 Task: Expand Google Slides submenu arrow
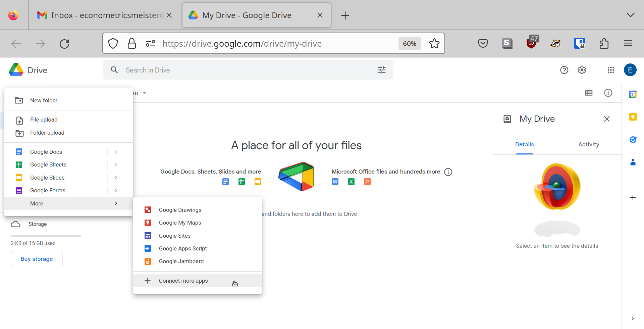click(x=116, y=178)
